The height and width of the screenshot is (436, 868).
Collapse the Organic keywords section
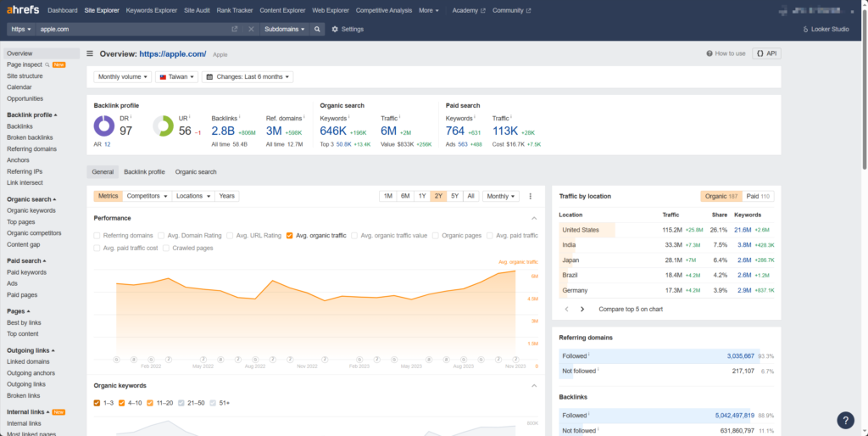tap(534, 386)
